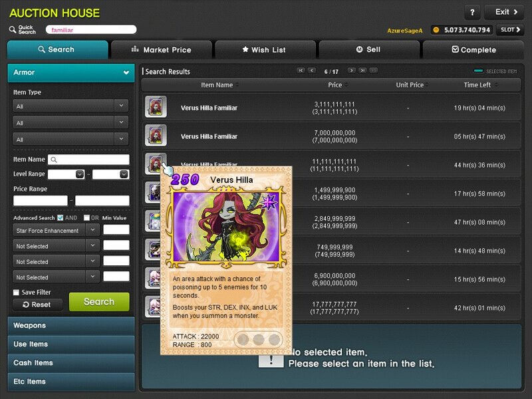Click the Quick Search text field
Image resolution: width=532 pixels, height=399 pixels.
pyautogui.click(x=91, y=30)
